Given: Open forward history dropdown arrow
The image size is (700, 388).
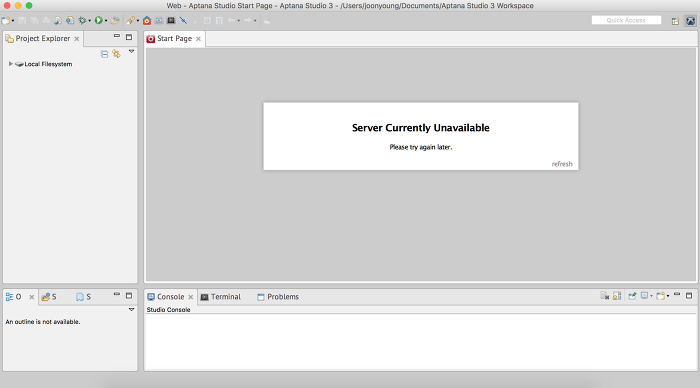Looking at the screenshot, I should tap(255, 21).
